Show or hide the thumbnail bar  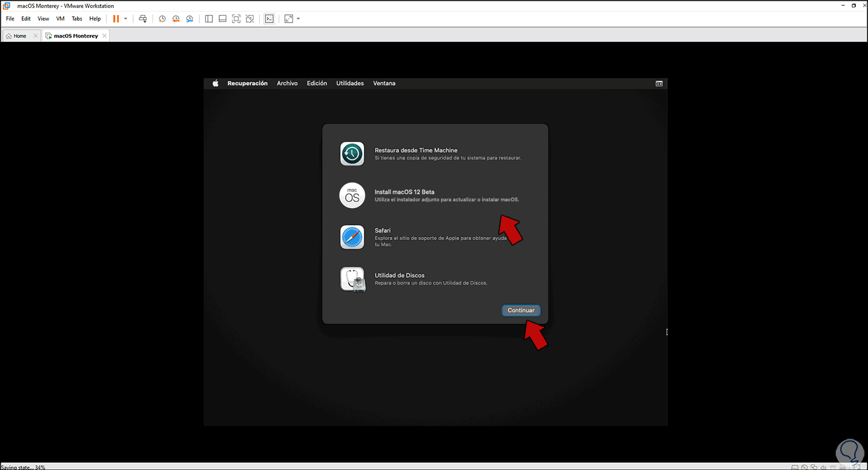222,19
